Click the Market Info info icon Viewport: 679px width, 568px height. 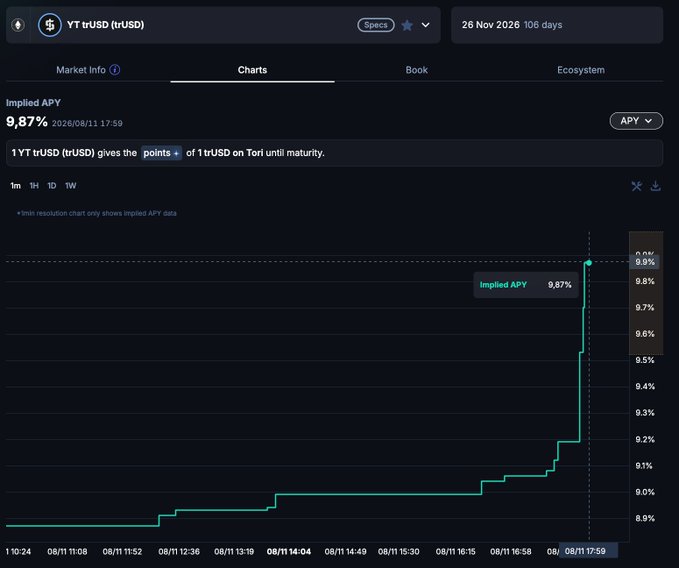pyautogui.click(x=115, y=70)
